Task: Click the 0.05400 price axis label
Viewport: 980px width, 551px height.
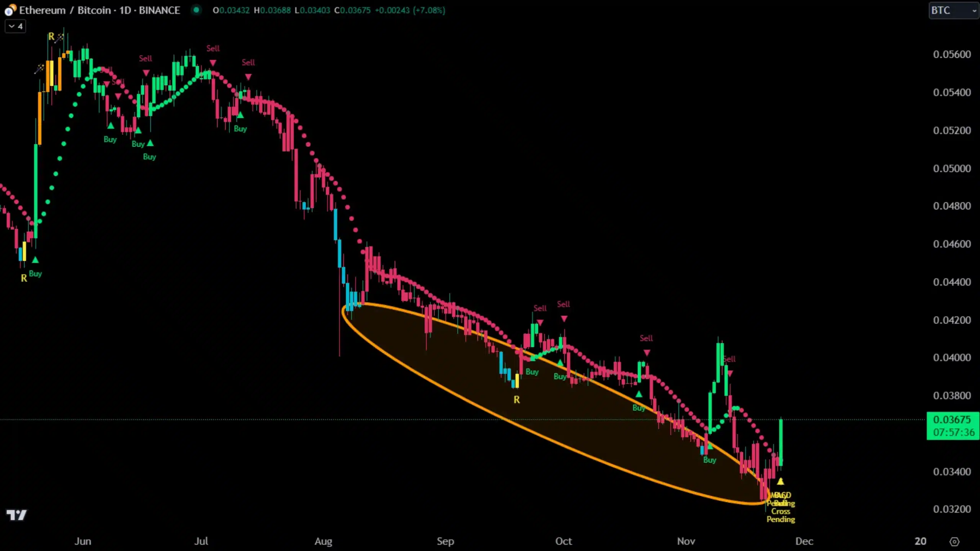Action: [952, 92]
